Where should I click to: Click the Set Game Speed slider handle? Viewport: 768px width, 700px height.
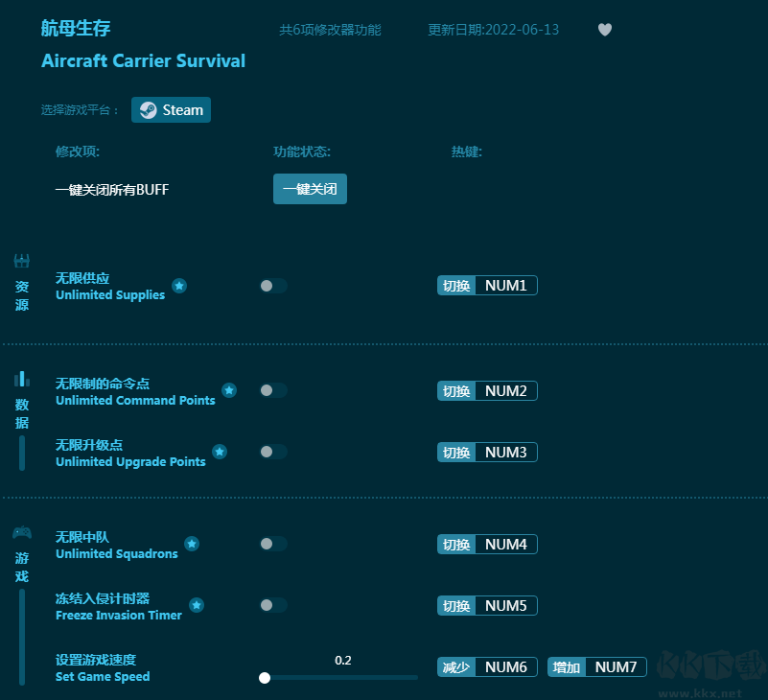[x=265, y=678]
